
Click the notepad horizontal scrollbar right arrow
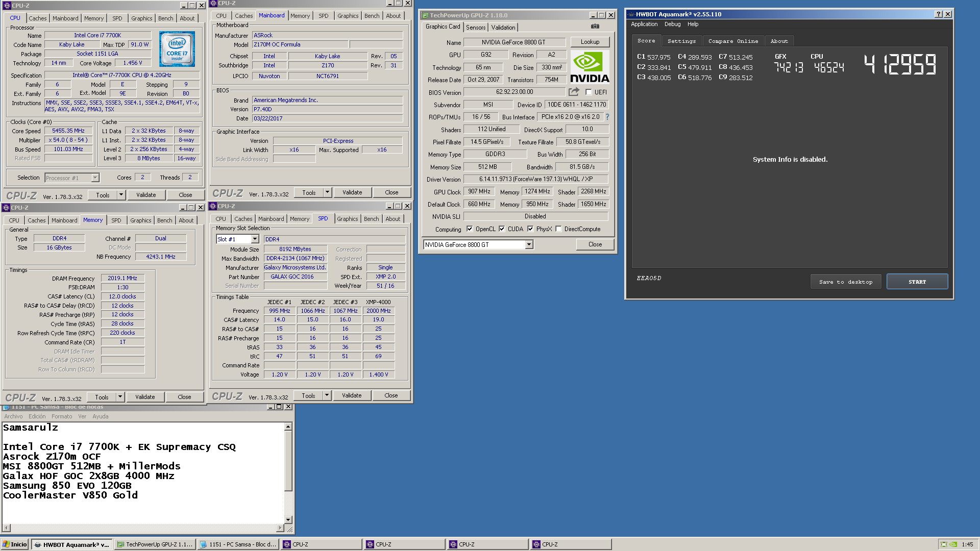tap(280, 528)
